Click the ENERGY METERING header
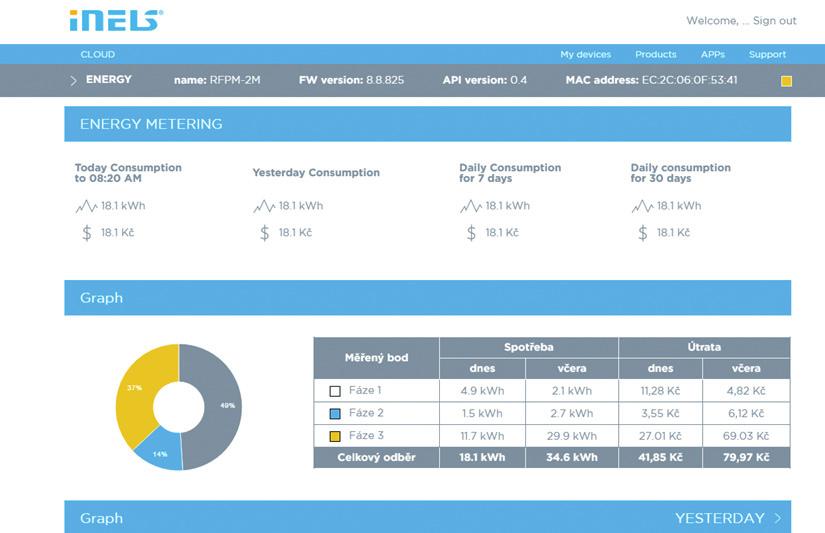This screenshot has height=533, width=825. (x=427, y=124)
